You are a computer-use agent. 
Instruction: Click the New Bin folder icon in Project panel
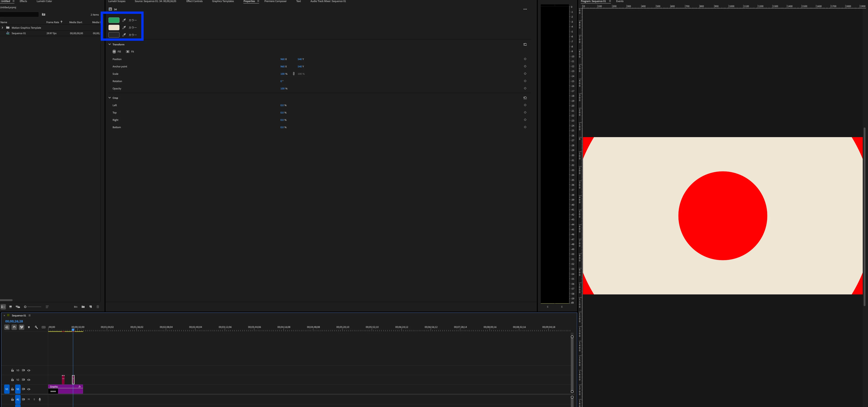tap(83, 307)
